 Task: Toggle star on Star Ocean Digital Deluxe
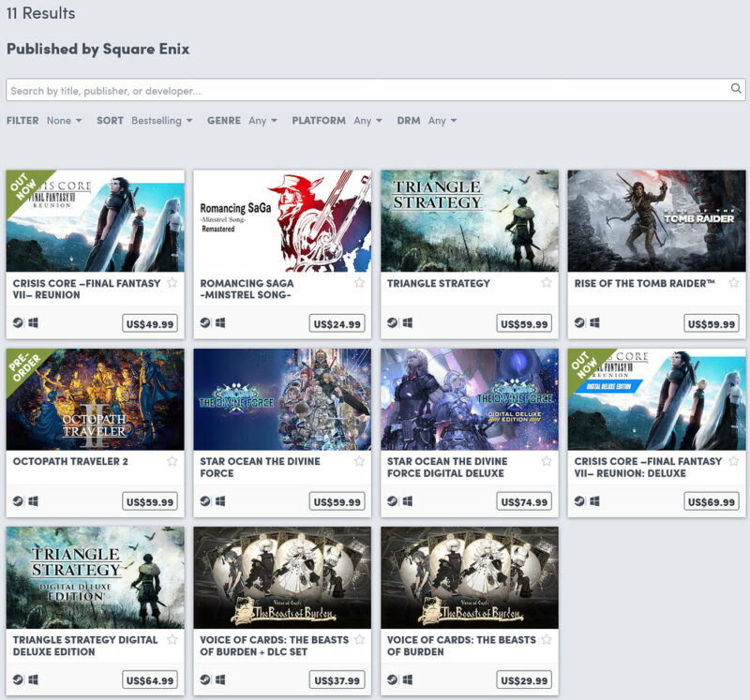(x=547, y=461)
